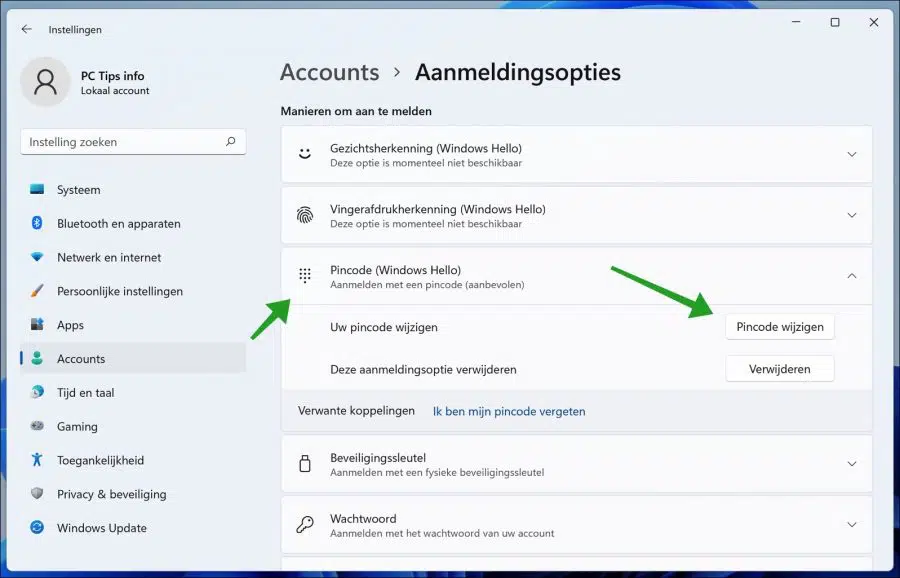Open the Apps category
Screen dimensions: 900x578
(133, 325)
